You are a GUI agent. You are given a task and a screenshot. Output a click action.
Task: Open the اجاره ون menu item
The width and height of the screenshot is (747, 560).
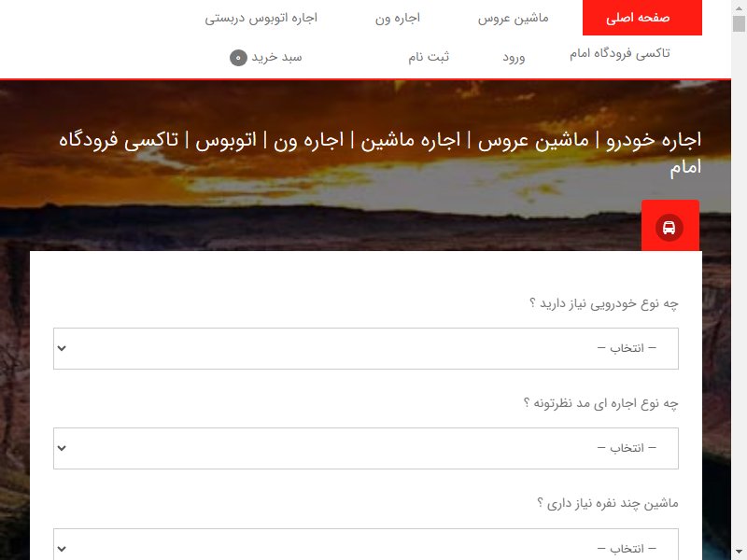click(x=398, y=18)
